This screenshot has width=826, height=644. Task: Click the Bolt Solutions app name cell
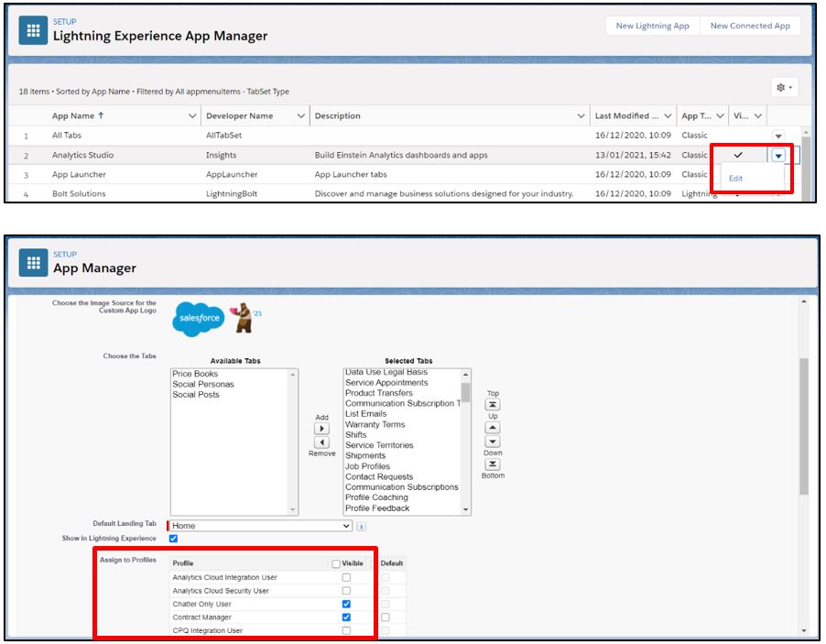coord(79,194)
